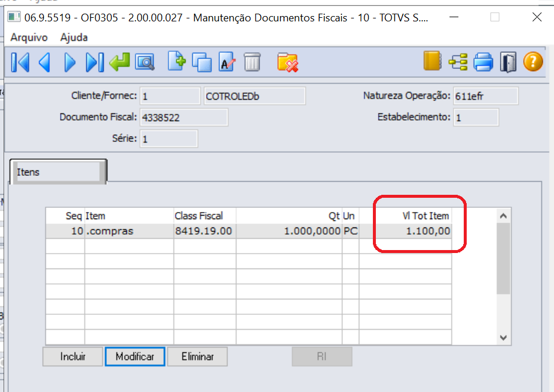Screen dimensions: 554x392
Task: Click the Eliminar button
Action: click(197, 356)
